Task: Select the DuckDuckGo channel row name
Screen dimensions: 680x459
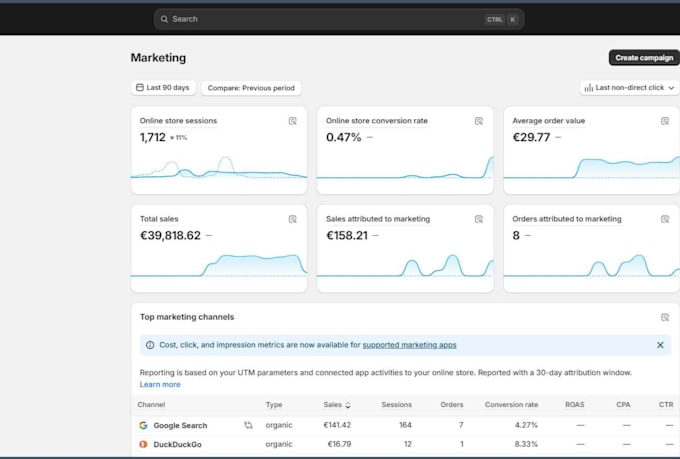Action: point(177,444)
